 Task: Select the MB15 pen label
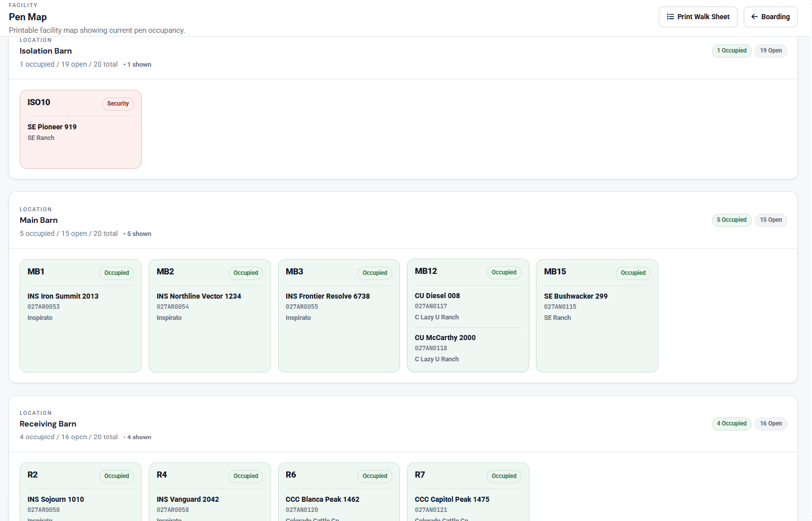coord(555,272)
